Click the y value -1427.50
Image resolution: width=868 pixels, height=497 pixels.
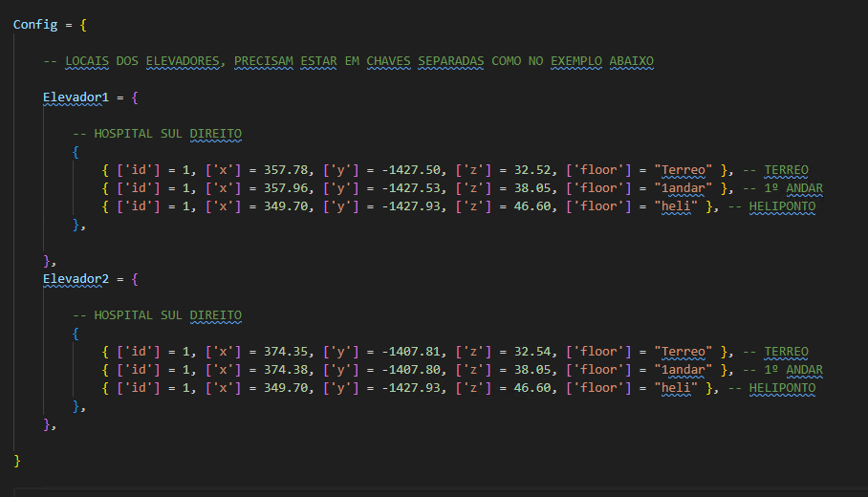(403, 170)
